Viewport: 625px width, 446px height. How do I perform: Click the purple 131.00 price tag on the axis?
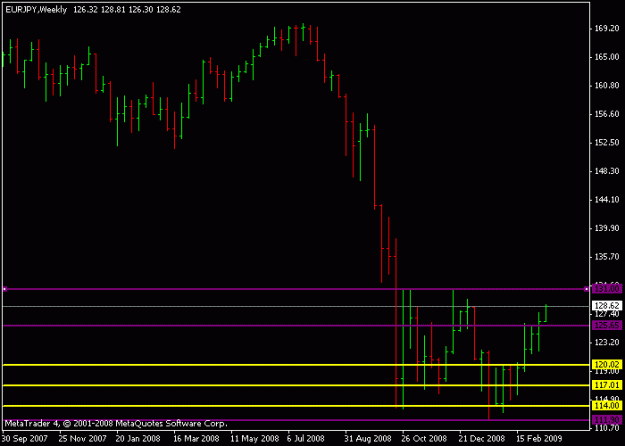tap(607, 289)
